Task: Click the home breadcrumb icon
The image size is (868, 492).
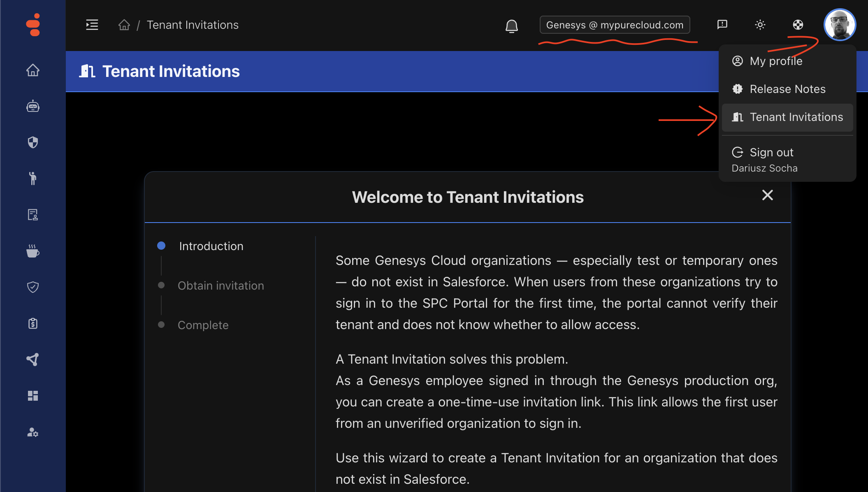Action: [x=124, y=25]
